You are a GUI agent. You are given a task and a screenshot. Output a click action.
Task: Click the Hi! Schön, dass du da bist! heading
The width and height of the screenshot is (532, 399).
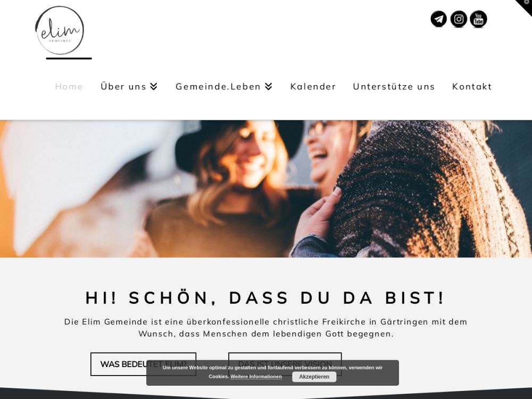coord(265,297)
